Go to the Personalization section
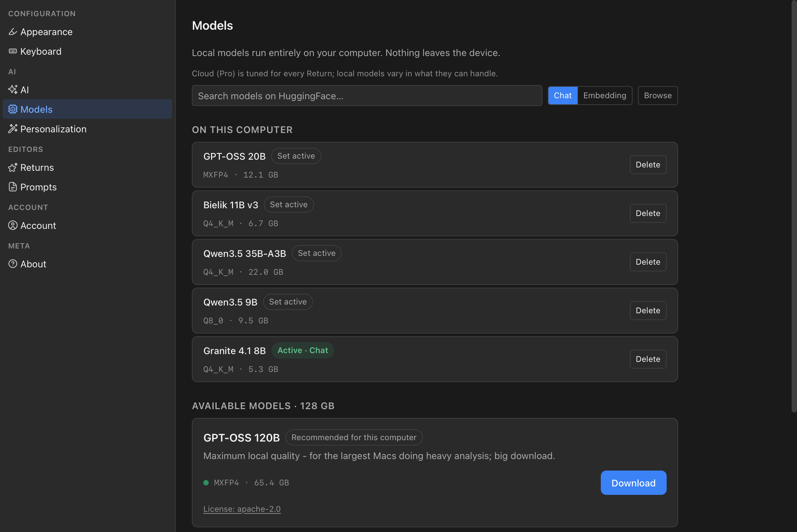The image size is (797, 532). pyautogui.click(x=87, y=129)
